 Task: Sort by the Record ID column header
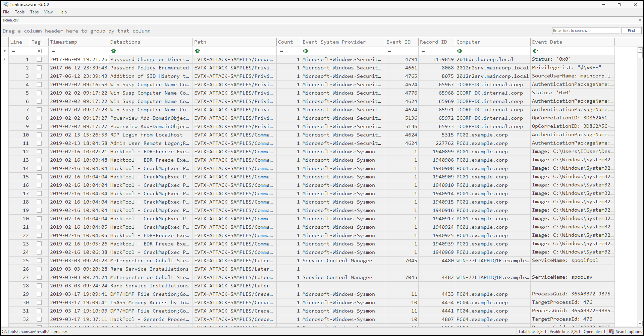point(437,42)
